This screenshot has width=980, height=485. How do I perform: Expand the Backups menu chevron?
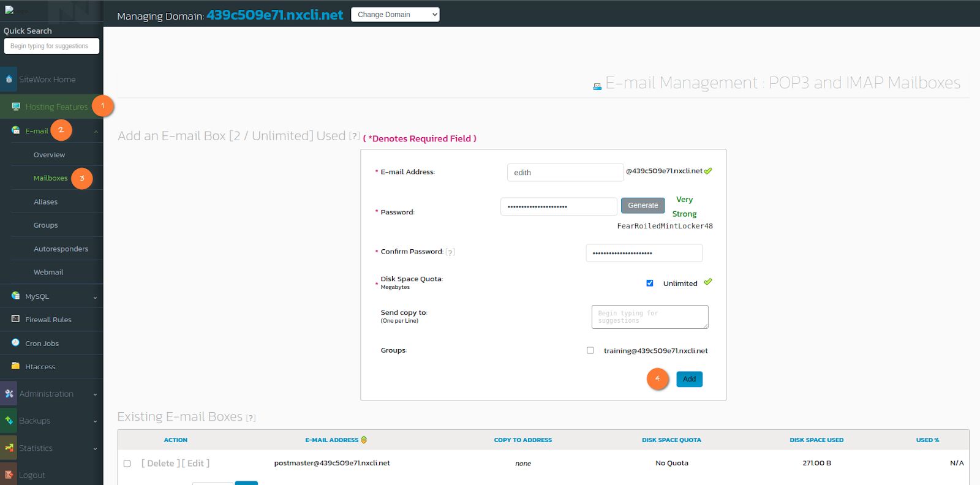95,421
